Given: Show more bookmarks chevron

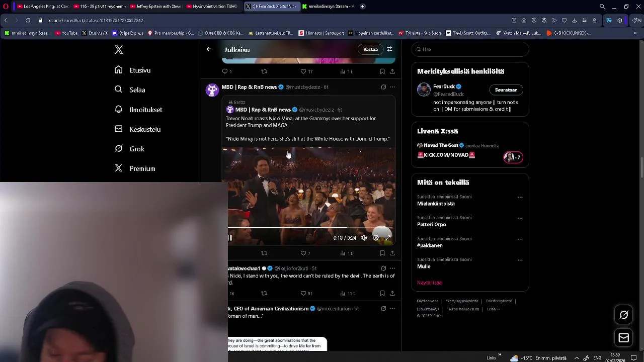Looking at the screenshot, I should pos(635,33).
